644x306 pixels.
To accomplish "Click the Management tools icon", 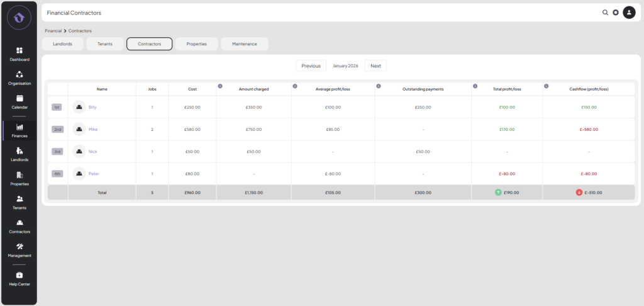I will (x=19, y=247).
